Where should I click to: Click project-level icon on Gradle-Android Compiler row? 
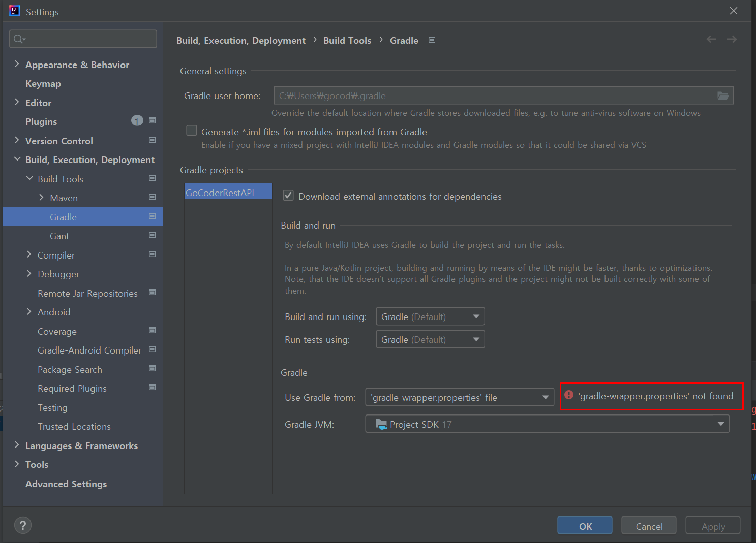pyautogui.click(x=152, y=349)
